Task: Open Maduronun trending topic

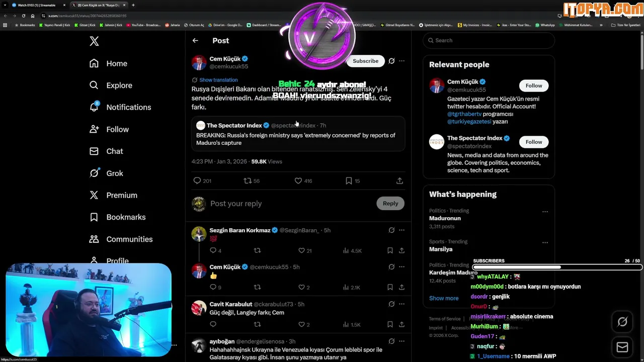Action: [x=445, y=218]
